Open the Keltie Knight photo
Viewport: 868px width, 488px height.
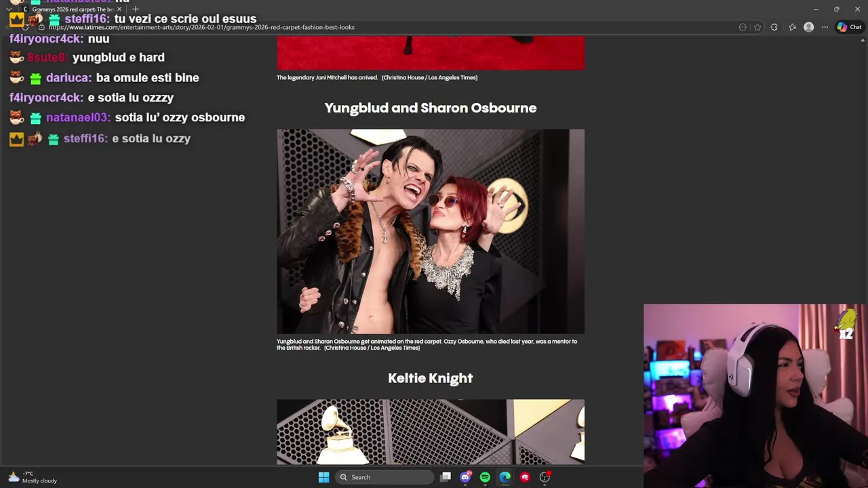431,432
